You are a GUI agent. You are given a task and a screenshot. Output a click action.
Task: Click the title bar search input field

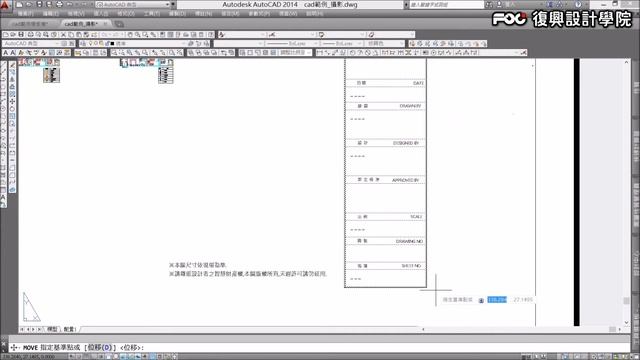[x=447, y=4]
